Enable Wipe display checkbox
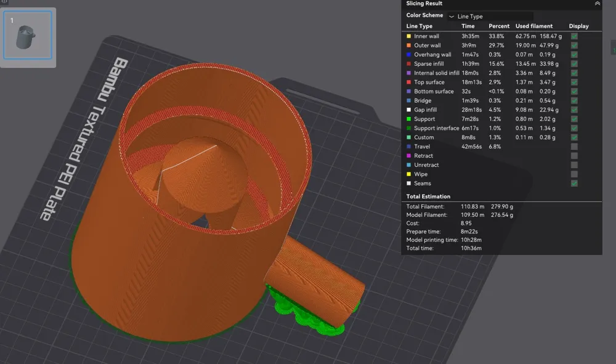 574,174
